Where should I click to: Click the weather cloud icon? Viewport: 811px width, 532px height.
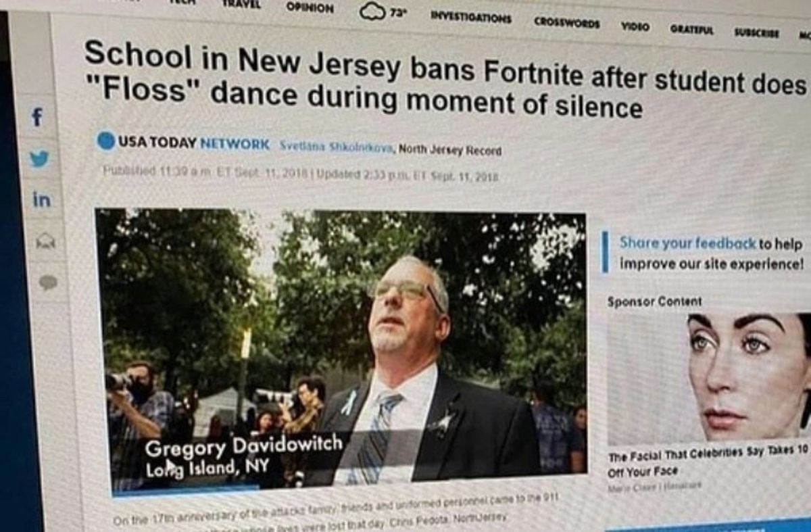coord(371,12)
